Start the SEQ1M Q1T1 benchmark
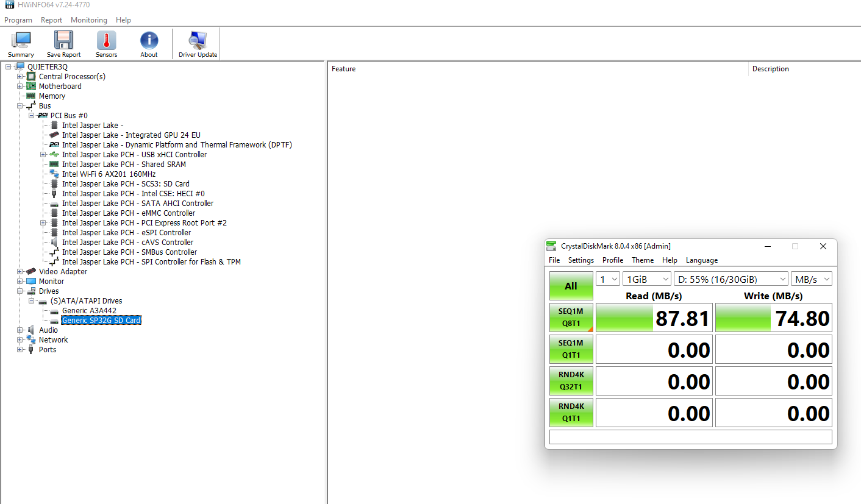Image resolution: width=861 pixels, height=504 pixels. 571,349
